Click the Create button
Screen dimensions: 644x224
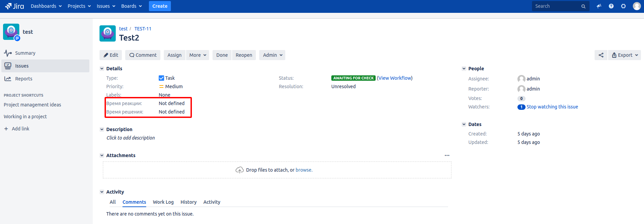[x=160, y=6]
